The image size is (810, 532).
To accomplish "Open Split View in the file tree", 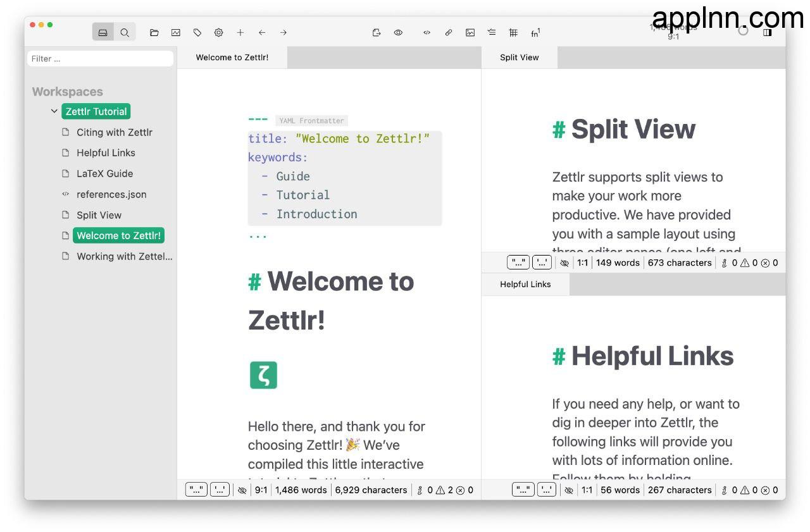I will (99, 215).
